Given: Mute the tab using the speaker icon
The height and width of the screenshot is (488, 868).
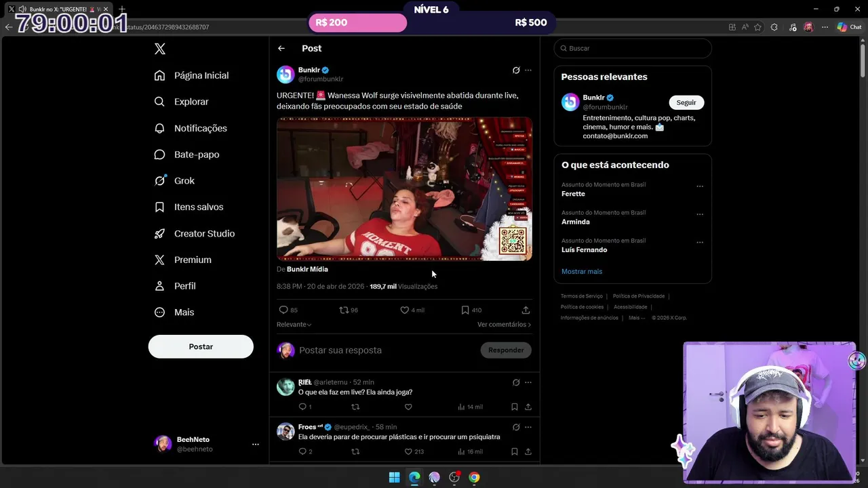Looking at the screenshot, I should [22, 9].
